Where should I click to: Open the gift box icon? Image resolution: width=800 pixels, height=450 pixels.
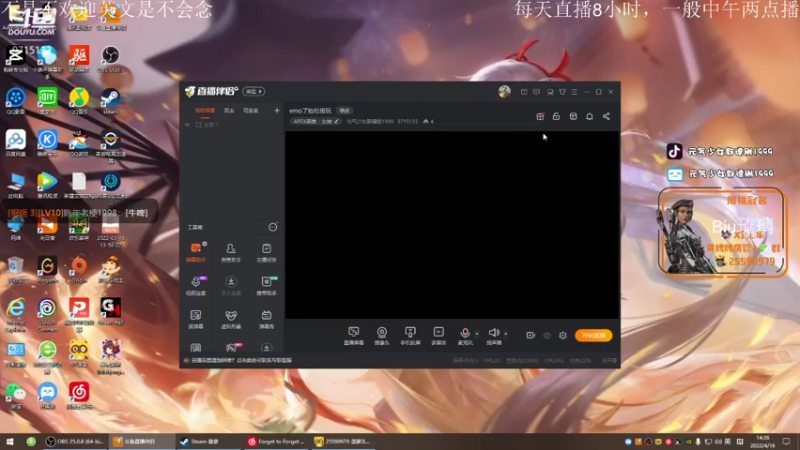click(x=540, y=116)
